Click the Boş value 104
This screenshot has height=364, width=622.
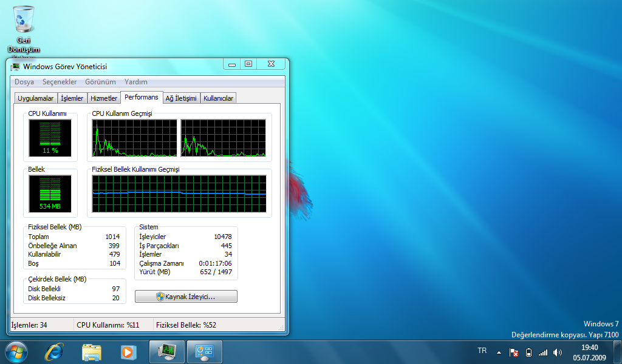click(x=115, y=263)
